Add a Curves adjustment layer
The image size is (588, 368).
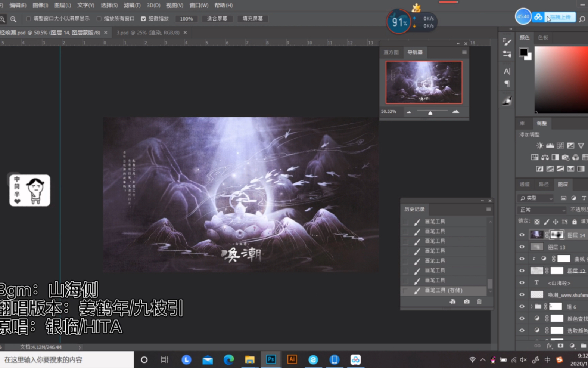[x=560, y=146]
